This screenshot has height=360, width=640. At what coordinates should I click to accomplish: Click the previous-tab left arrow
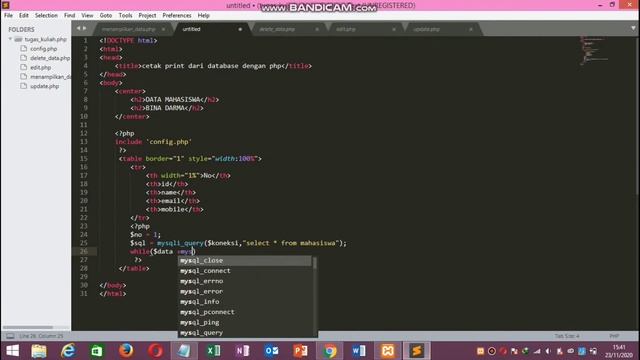(78, 28)
